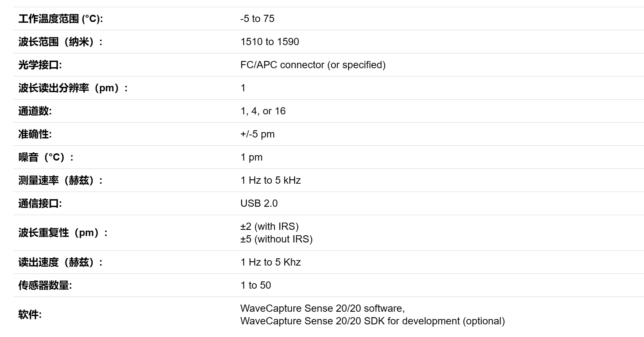Select the +/-5 pm accuracy value
This screenshot has height=337, width=644.
tap(257, 134)
